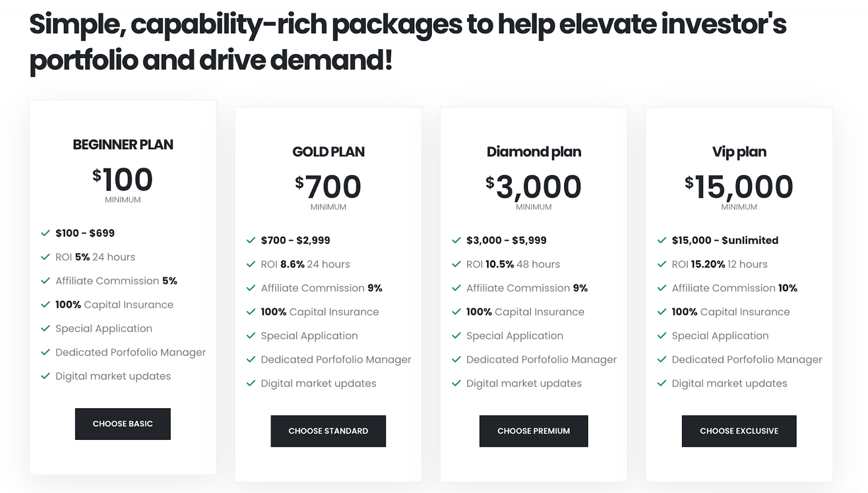Viewport: 868px width, 493px height.
Task: Click the GOLD PLAN title
Action: click(x=328, y=151)
